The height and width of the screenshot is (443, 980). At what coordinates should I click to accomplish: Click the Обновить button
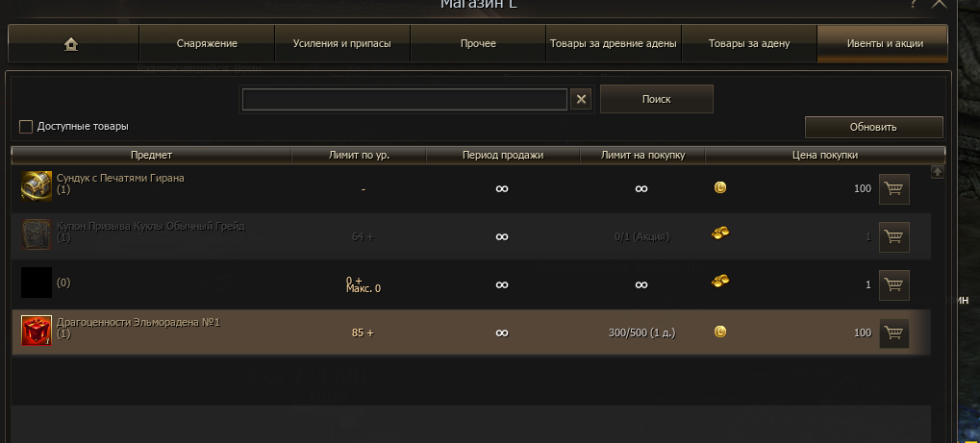point(873,127)
